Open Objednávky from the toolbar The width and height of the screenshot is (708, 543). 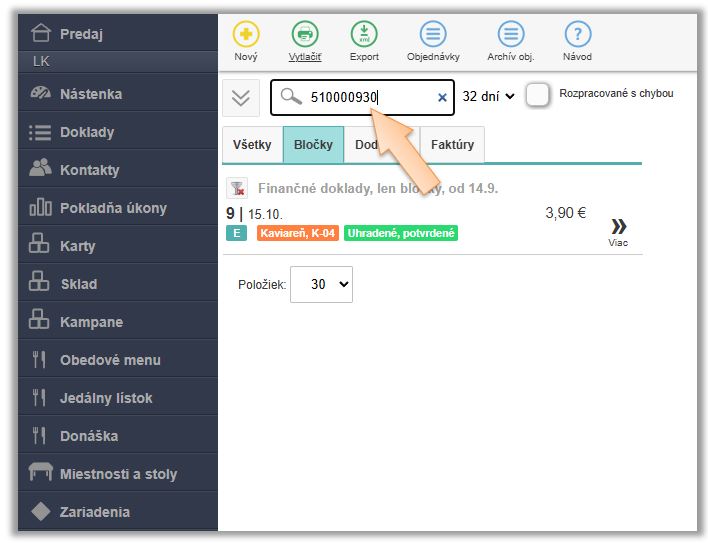(x=432, y=35)
